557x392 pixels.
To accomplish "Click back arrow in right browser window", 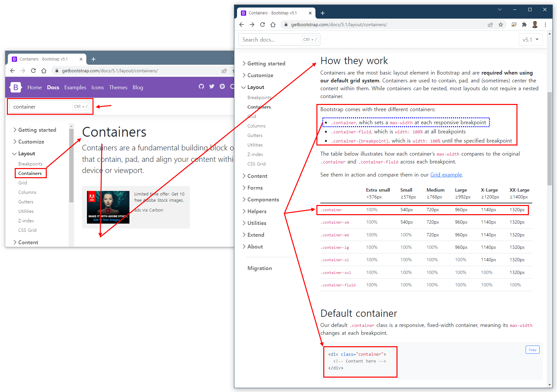I will point(242,25).
